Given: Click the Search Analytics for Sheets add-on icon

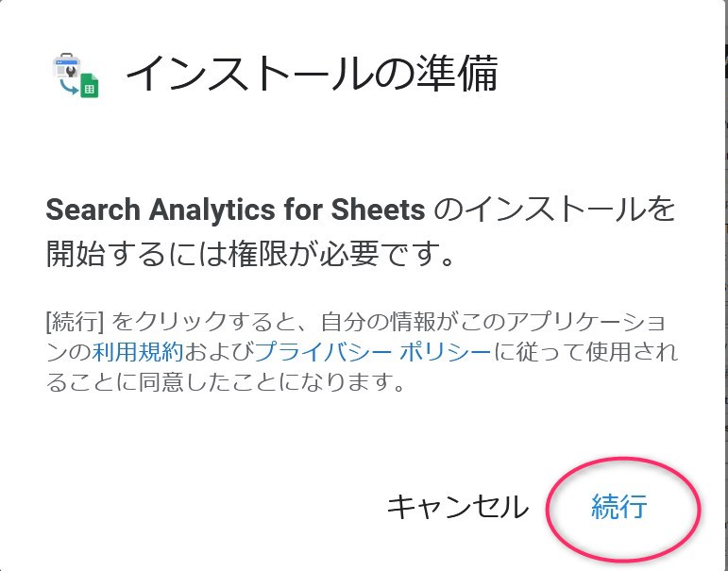Looking at the screenshot, I should coord(76,76).
